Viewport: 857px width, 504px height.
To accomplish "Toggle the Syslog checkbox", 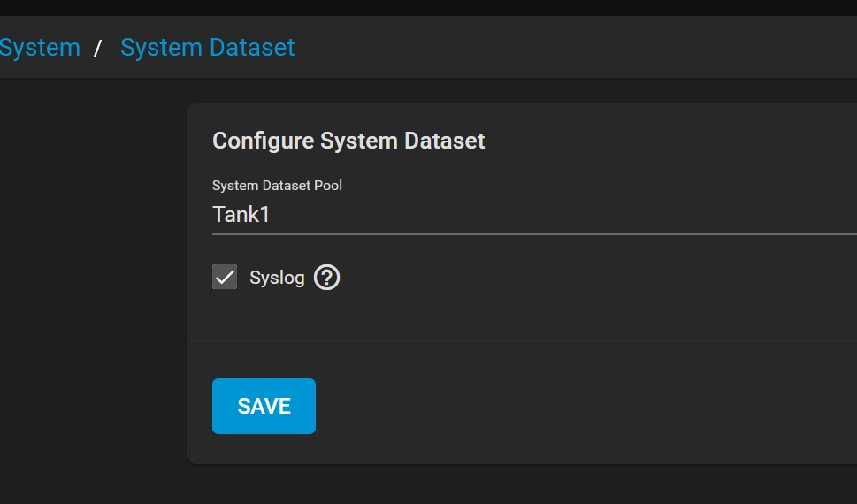I will pos(225,278).
